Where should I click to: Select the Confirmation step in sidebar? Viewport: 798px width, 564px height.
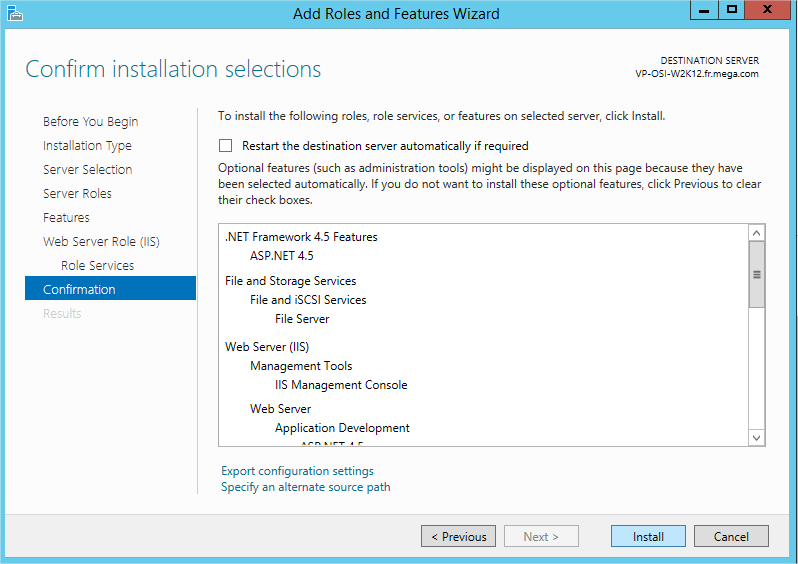coord(79,290)
